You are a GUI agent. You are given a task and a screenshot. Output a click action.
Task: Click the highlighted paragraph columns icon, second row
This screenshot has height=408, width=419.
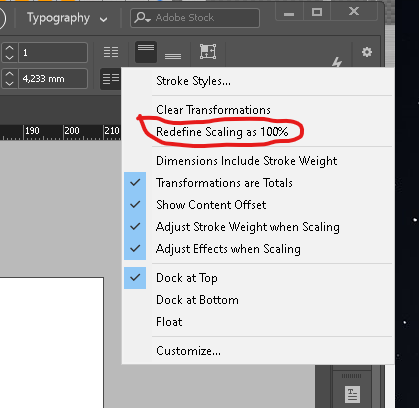coord(110,79)
